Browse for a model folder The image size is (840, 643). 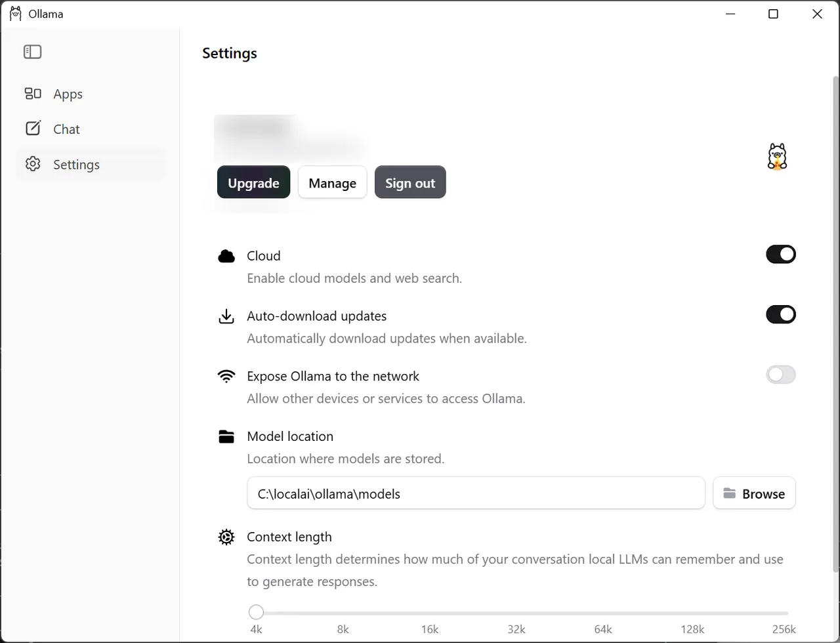754,493
